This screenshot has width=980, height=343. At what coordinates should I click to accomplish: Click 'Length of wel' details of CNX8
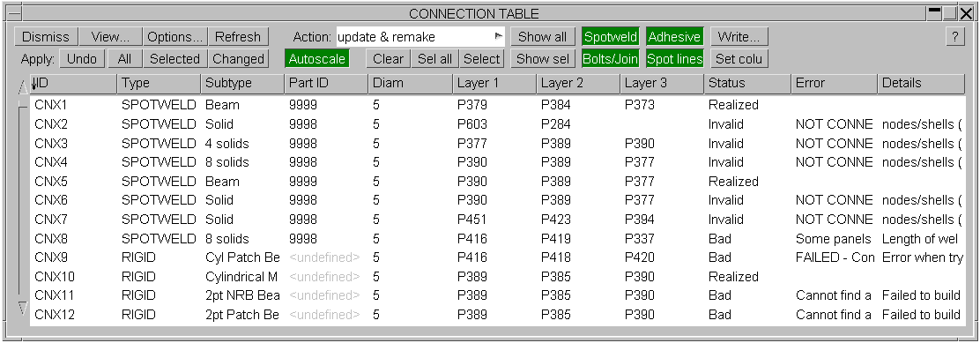[920, 239]
